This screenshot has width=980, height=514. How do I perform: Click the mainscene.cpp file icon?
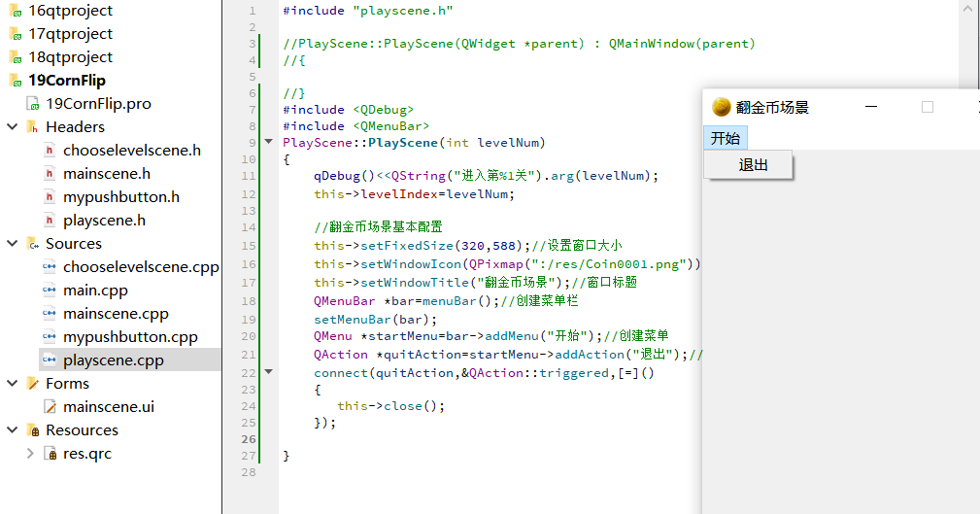(x=50, y=313)
